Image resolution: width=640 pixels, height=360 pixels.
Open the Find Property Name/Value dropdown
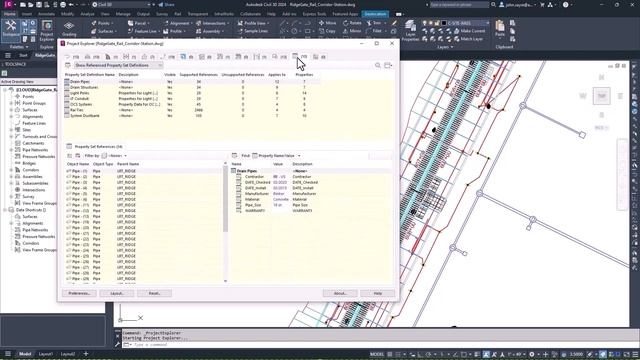(x=277, y=156)
